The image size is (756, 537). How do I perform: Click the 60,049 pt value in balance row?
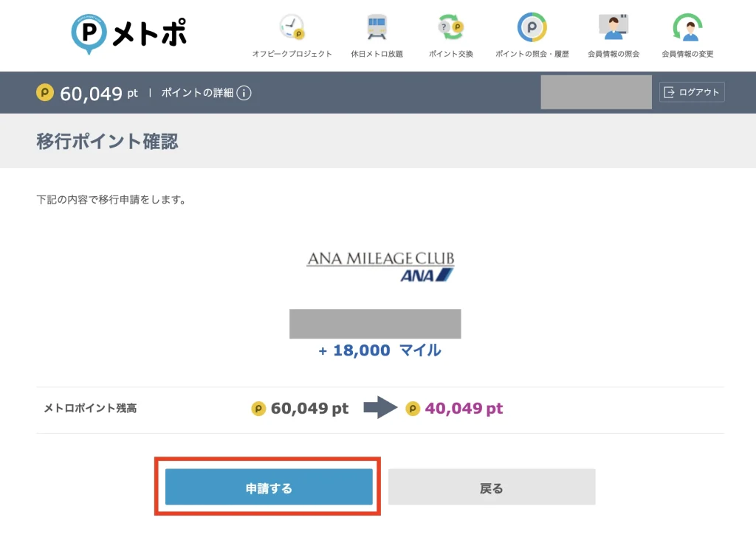[x=309, y=409]
